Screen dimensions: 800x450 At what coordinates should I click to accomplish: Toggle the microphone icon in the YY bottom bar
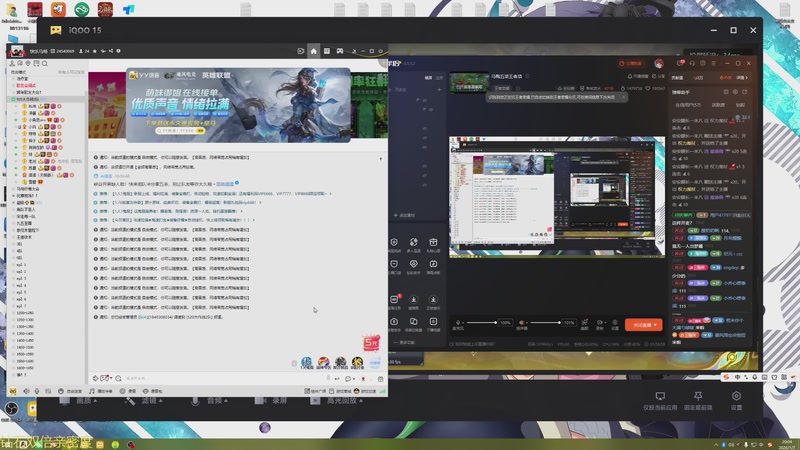37,391
